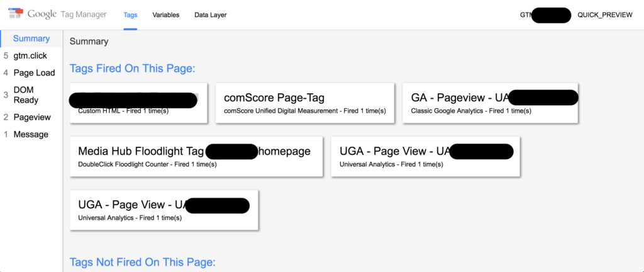The width and height of the screenshot is (644, 272).
Task: Switch to the Tags tab
Action: click(130, 14)
